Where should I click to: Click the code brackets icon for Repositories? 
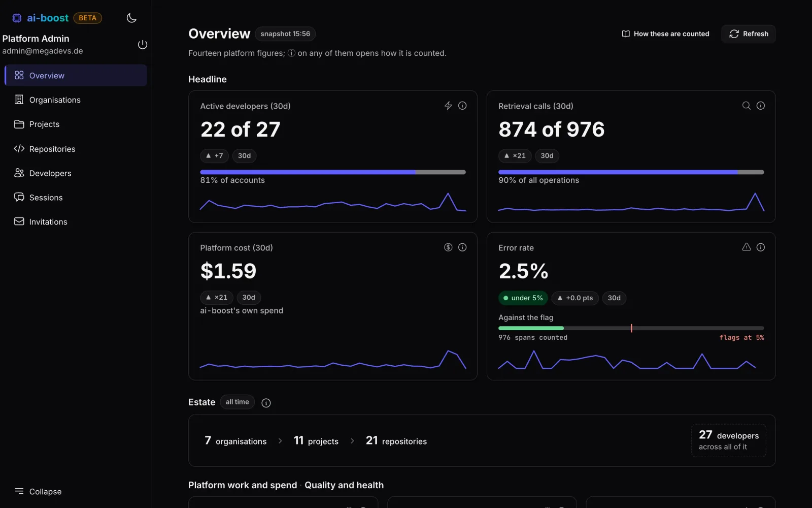pyautogui.click(x=19, y=149)
